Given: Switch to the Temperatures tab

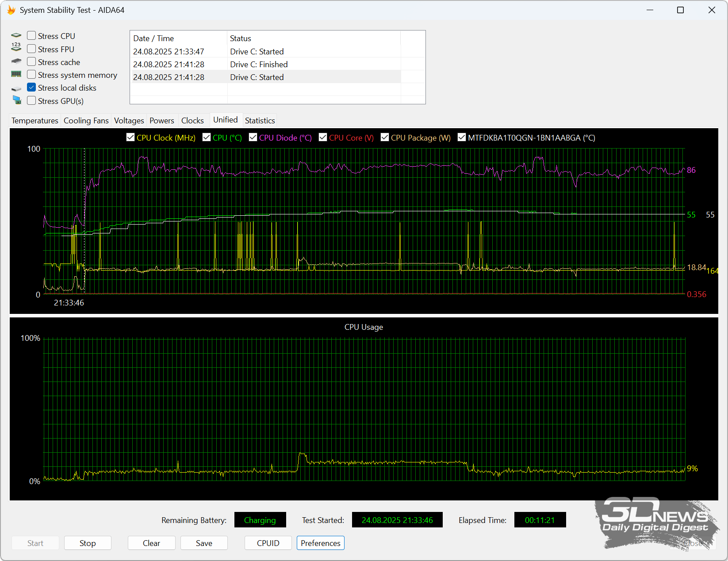Looking at the screenshot, I should pyautogui.click(x=35, y=120).
